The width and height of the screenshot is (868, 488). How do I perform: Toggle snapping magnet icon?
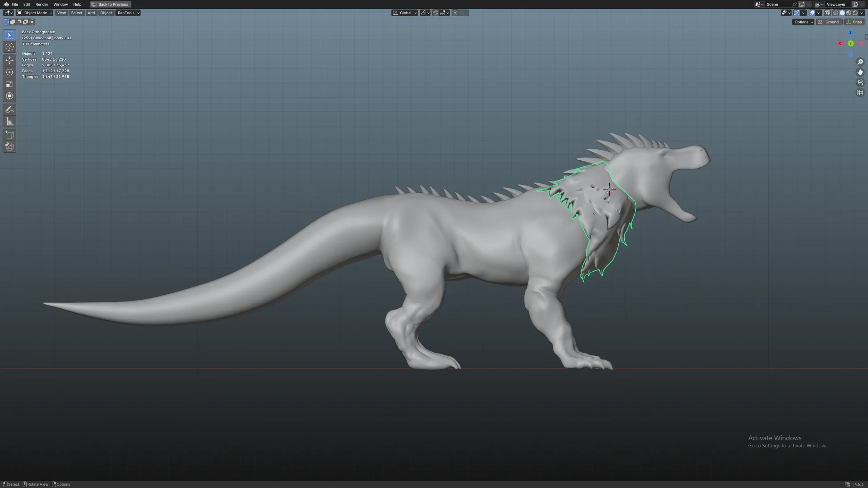click(x=436, y=13)
